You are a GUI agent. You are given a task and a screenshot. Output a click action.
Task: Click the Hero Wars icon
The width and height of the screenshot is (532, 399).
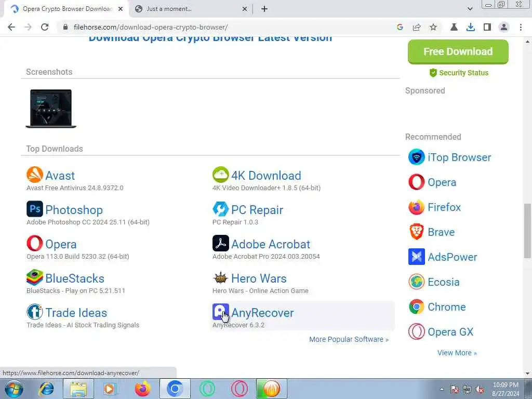point(220,277)
